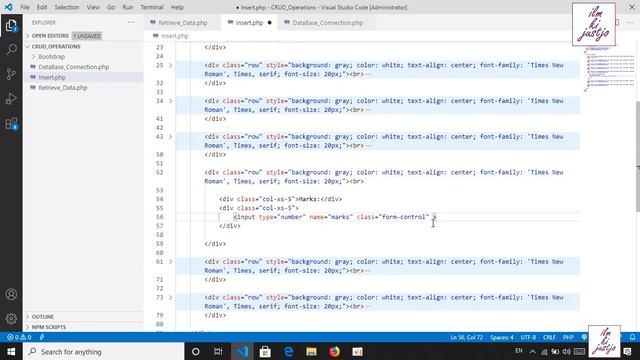Show hidden system tray icons
Viewport: 640px width, 360px height.
(533, 351)
